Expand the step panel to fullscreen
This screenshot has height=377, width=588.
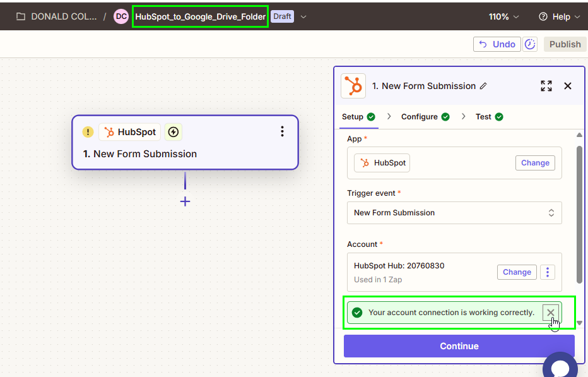546,86
